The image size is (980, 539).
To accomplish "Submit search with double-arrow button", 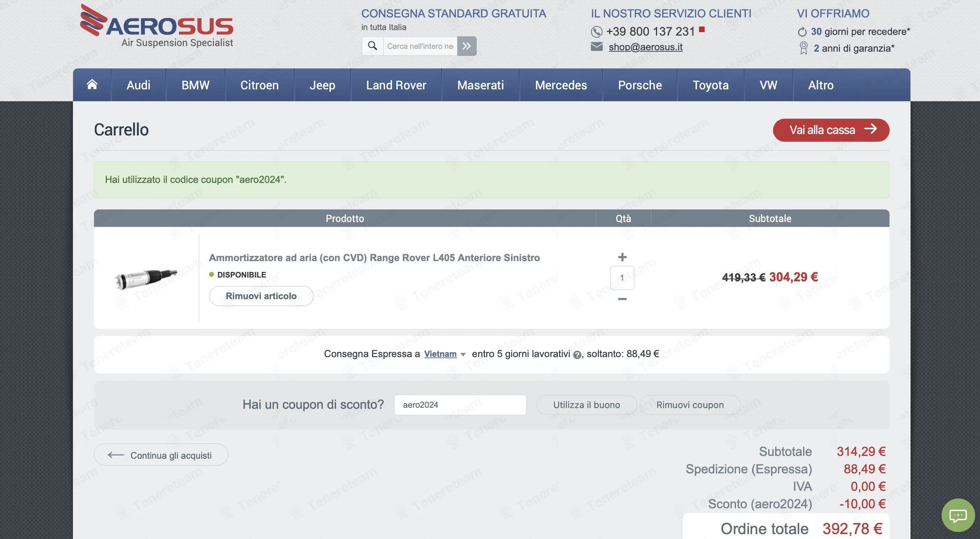I will (467, 46).
